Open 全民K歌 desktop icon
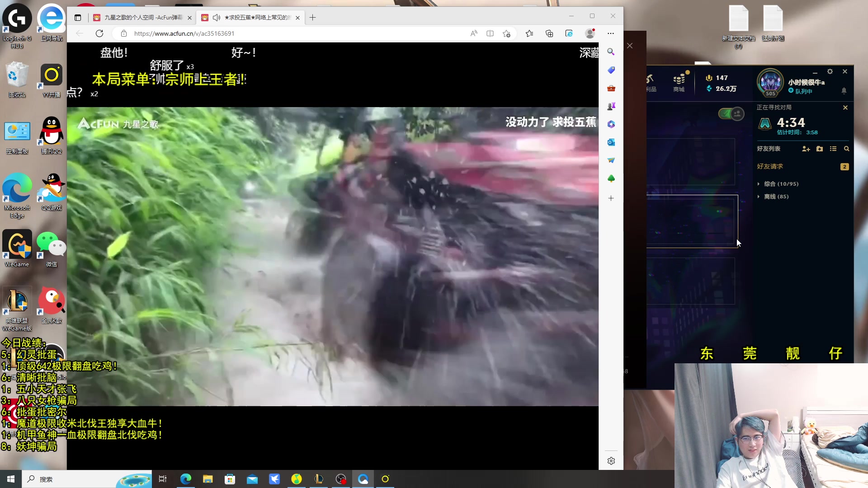Image resolution: width=868 pixels, height=488 pixels. 51,305
